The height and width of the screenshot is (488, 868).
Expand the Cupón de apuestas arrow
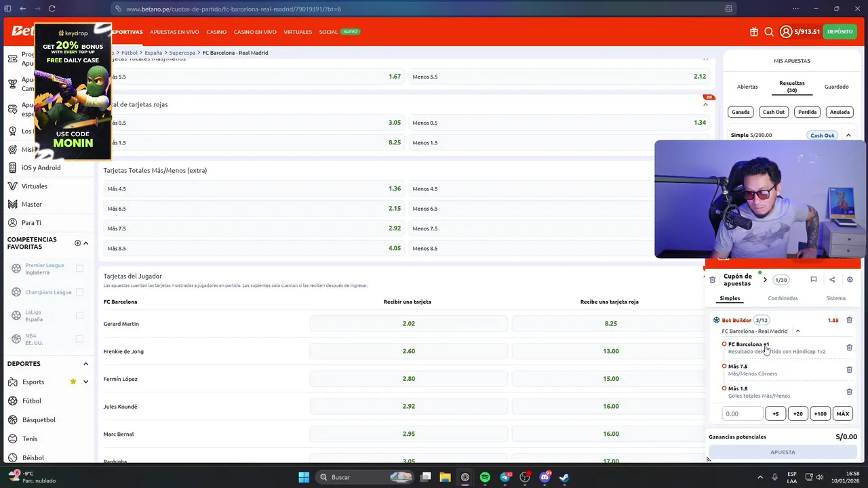(x=765, y=280)
